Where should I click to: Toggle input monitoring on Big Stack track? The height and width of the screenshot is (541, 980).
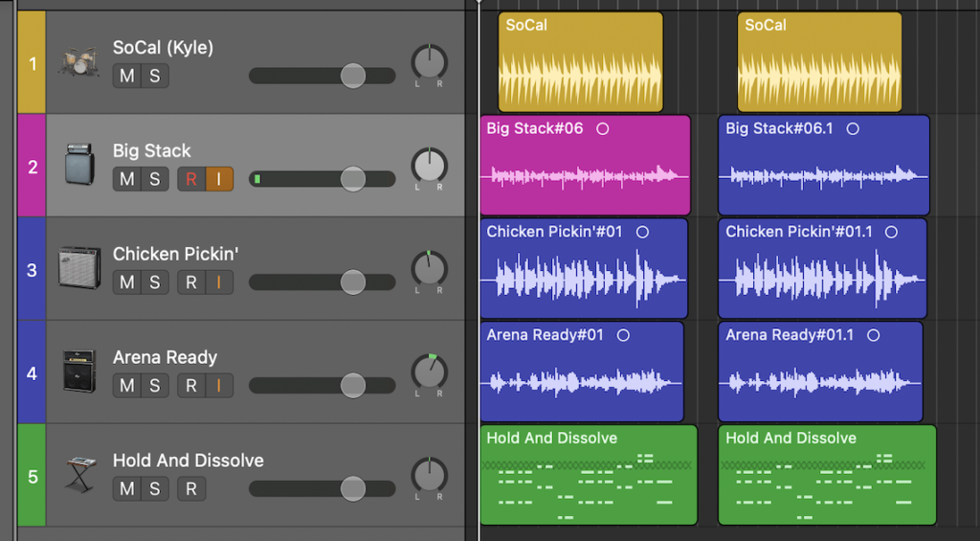click(219, 179)
